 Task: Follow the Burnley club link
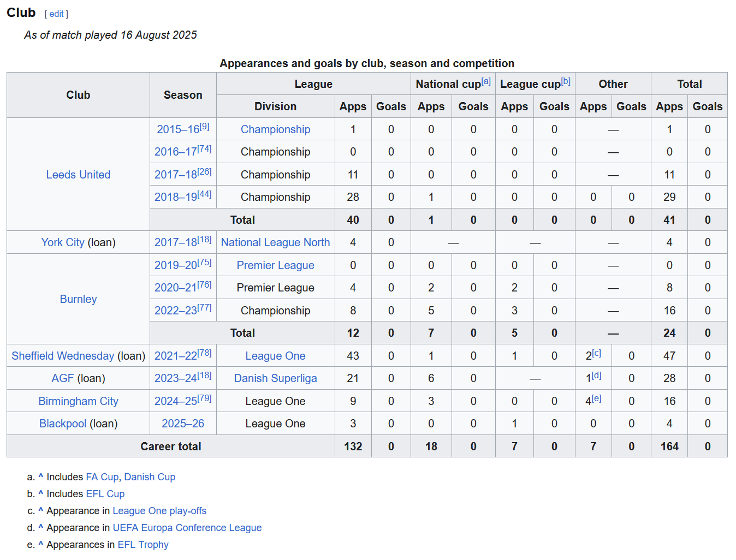click(x=78, y=299)
